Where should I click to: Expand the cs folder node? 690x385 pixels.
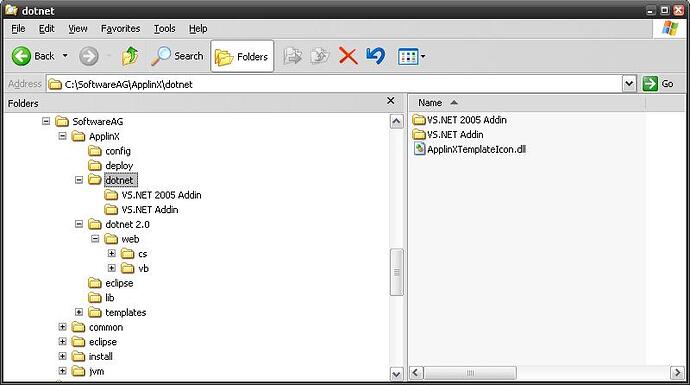click(x=111, y=253)
